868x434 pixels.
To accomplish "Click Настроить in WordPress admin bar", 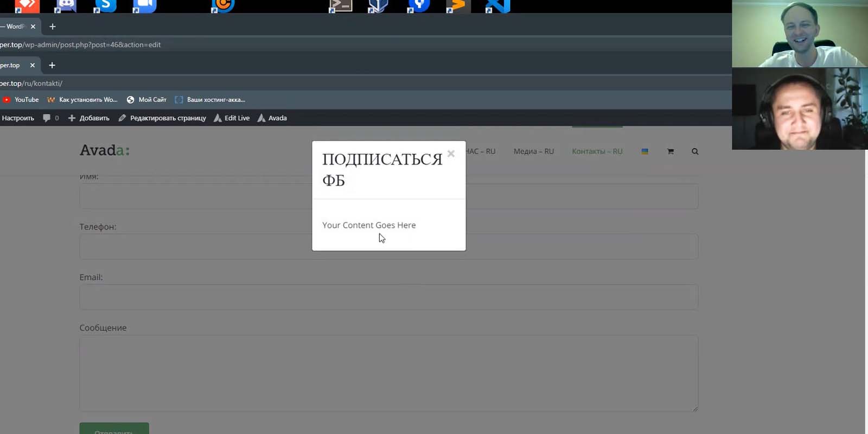I will (x=17, y=118).
